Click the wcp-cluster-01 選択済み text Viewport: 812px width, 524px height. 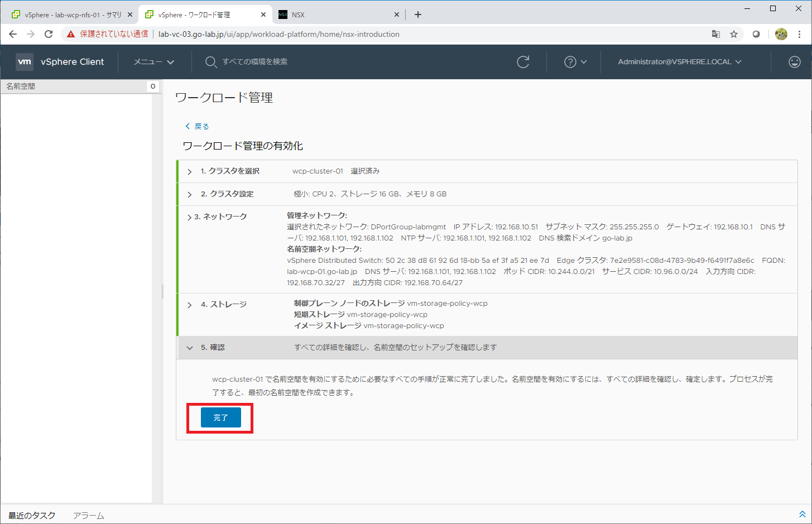tap(336, 171)
